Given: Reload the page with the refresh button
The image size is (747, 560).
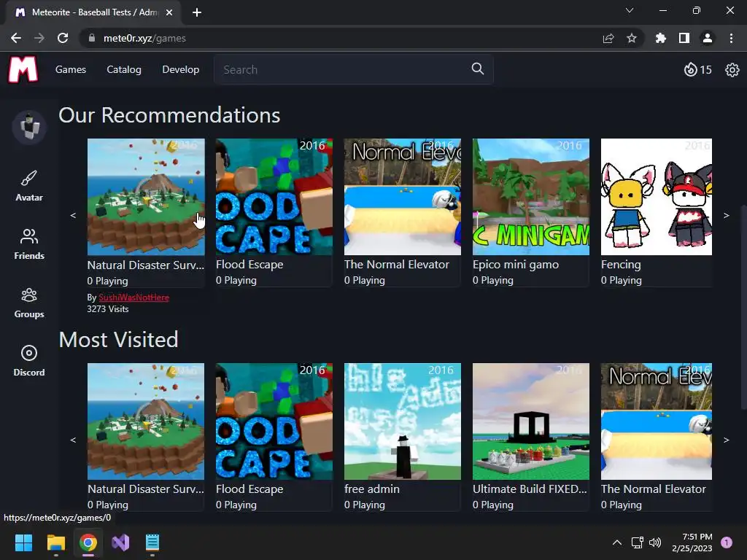Looking at the screenshot, I should pyautogui.click(x=63, y=38).
